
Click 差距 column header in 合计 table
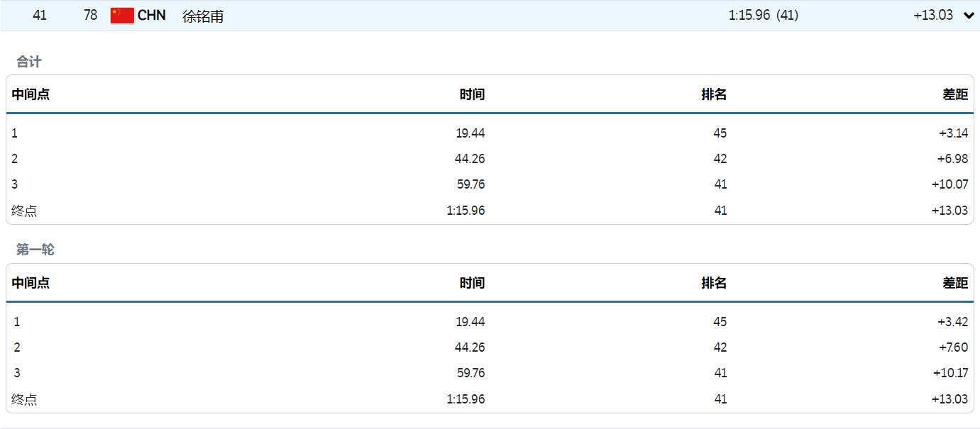[x=955, y=94]
